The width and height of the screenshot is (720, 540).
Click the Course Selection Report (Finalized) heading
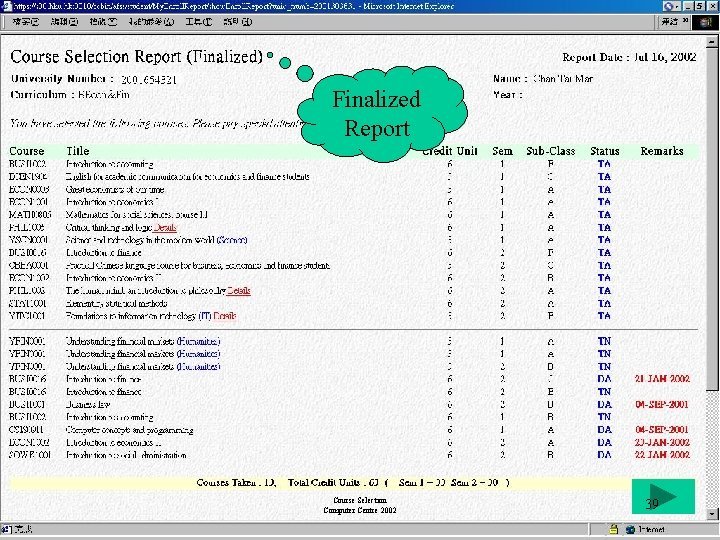click(136, 56)
